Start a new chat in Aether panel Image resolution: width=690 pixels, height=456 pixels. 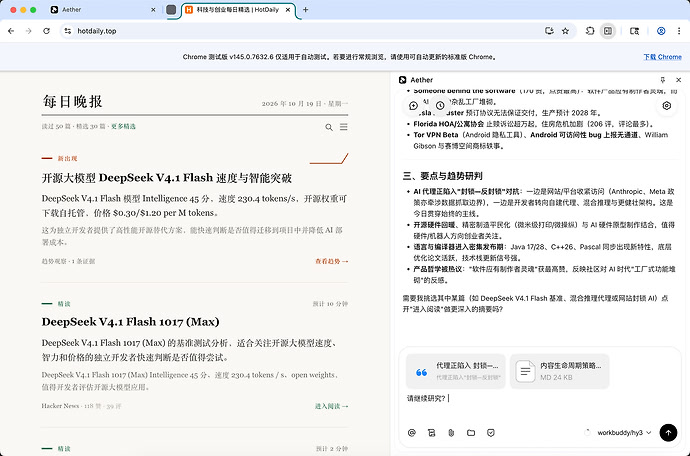[413, 106]
